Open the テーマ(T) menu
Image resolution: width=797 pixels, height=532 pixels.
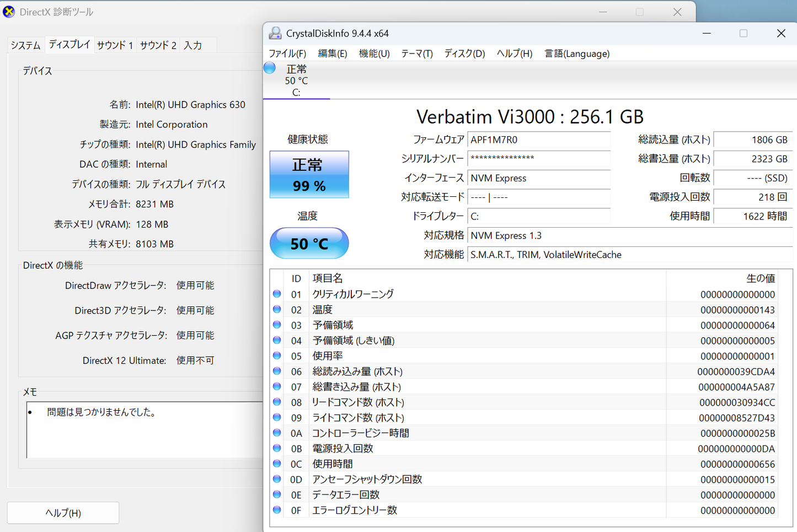point(417,53)
